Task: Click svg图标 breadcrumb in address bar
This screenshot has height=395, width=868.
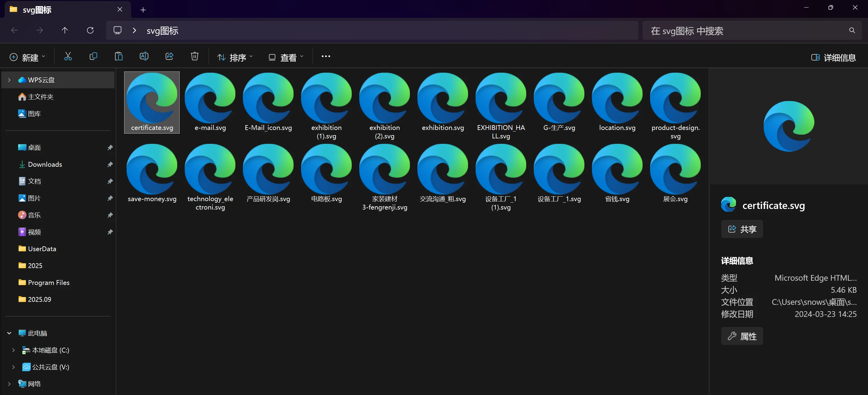Action: [162, 31]
